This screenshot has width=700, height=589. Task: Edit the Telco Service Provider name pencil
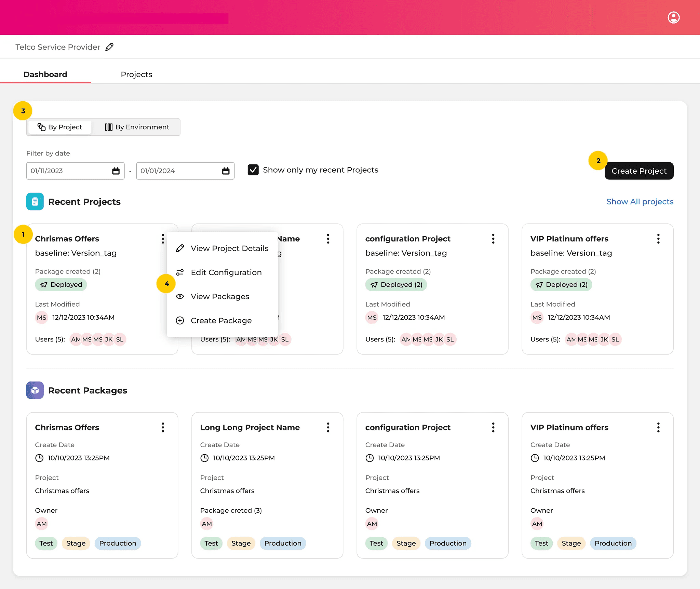tap(109, 47)
